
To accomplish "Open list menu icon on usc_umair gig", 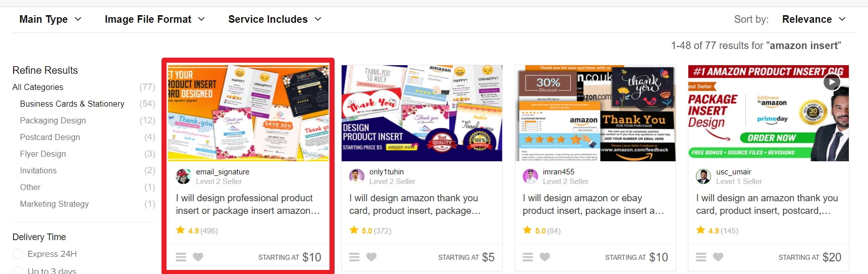I will [701, 257].
